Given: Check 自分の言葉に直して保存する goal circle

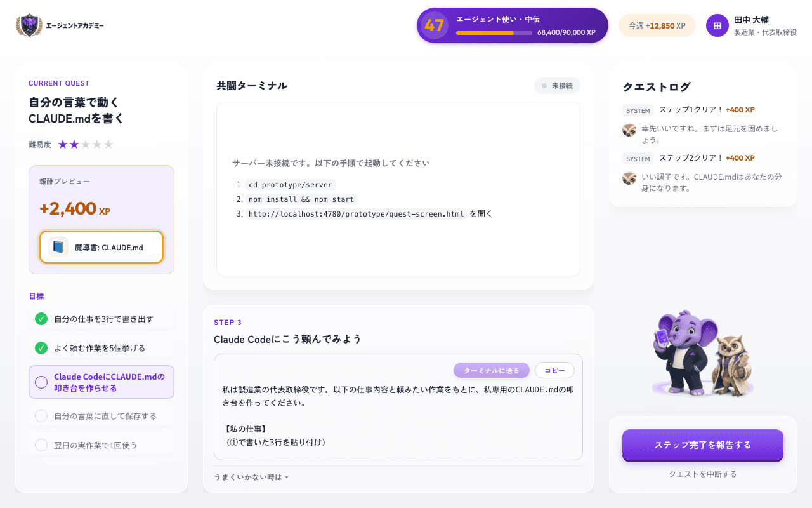Looking at the screenshot, I should 41,416.
